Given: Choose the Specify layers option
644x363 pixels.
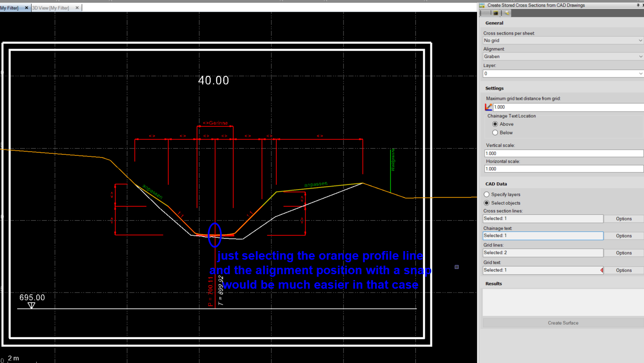Looking at the screenshot, I should tap(487, 195).
